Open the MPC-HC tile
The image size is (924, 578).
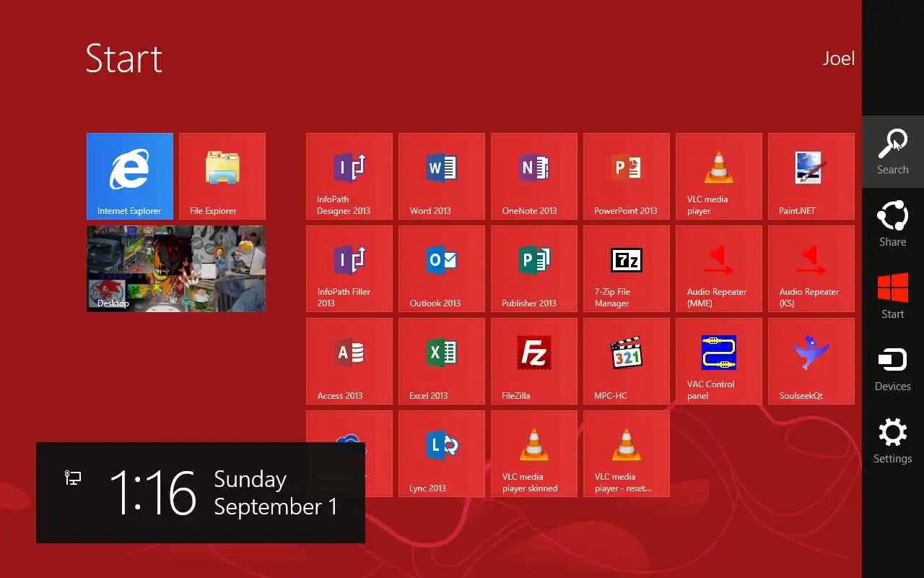click(627, 361)
